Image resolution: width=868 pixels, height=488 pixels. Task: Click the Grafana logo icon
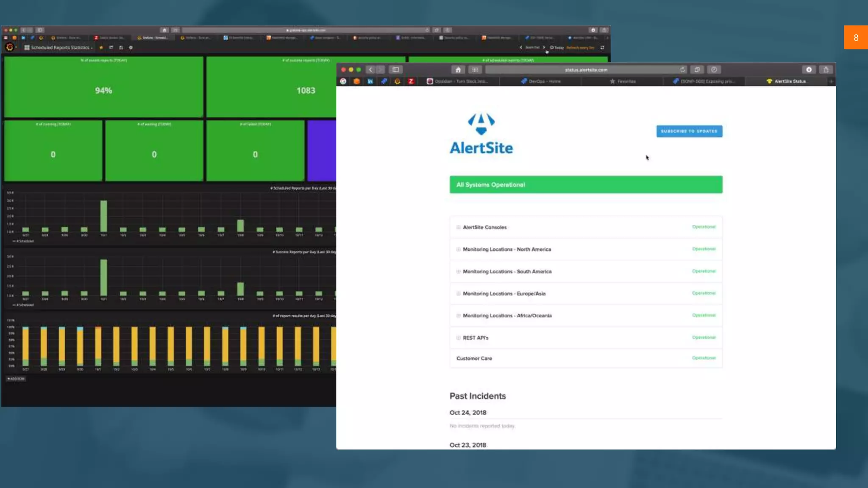tap(9, 47)
